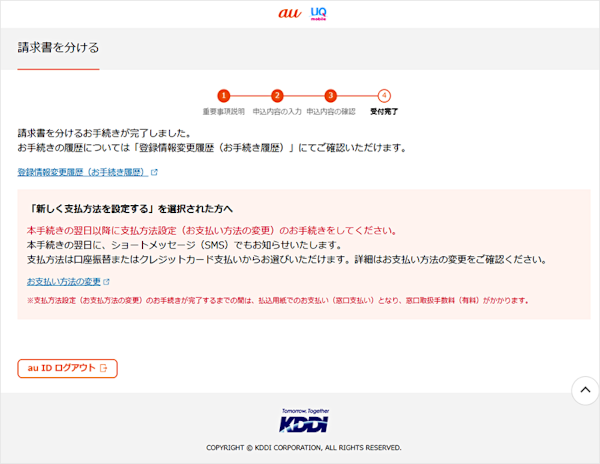Open the お支払い方法の変更 link

pos(63,282)
